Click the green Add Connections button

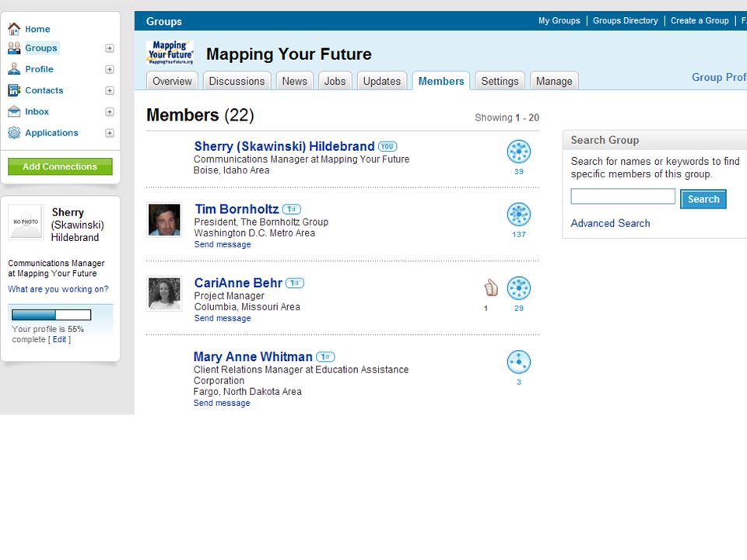click(60, 166)
